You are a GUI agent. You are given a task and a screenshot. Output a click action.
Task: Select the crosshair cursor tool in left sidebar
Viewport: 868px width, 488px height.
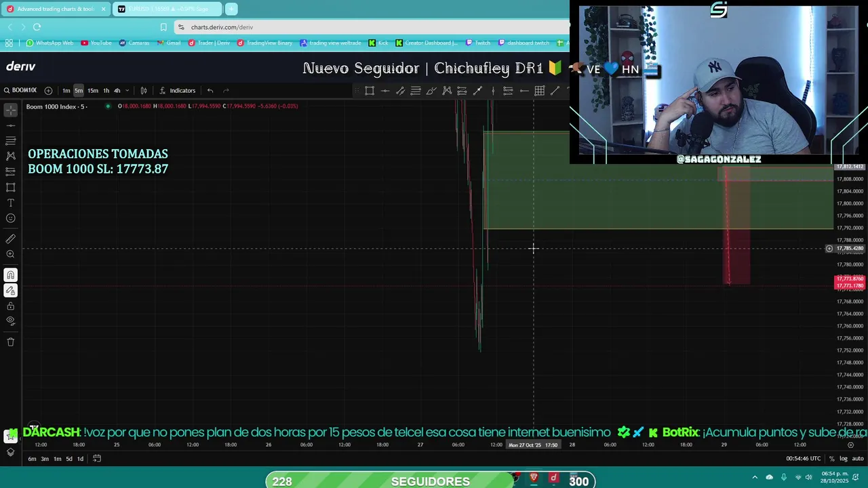10,109
